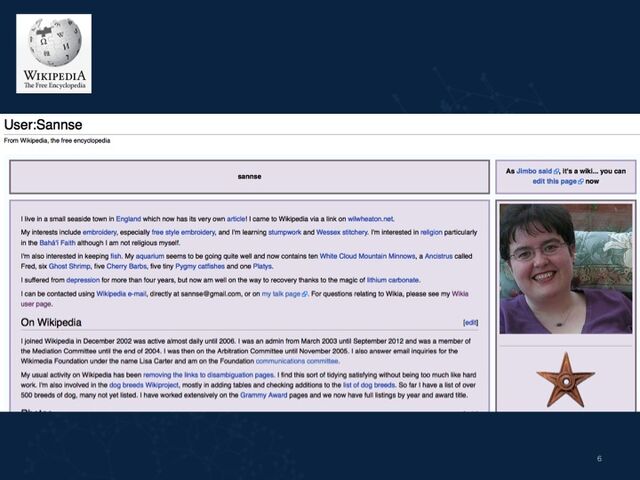The image size is (640, 480).
Task: Follow the Grammy Award link
Action: [x=264, y=395]
